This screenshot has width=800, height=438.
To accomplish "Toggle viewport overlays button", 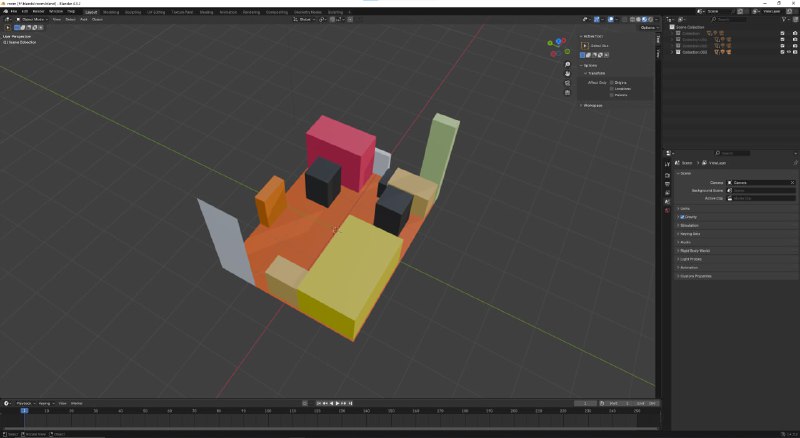I will [x=611, y=19].
